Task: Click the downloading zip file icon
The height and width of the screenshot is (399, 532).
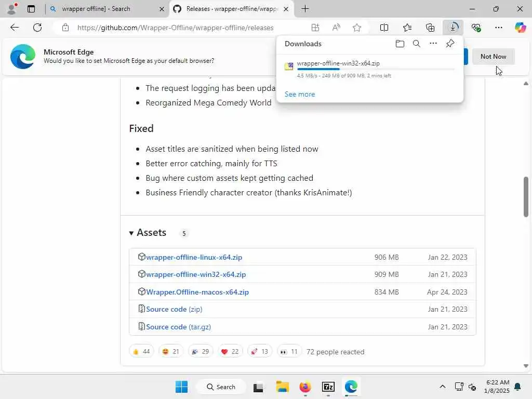Action: coord(289,66)
